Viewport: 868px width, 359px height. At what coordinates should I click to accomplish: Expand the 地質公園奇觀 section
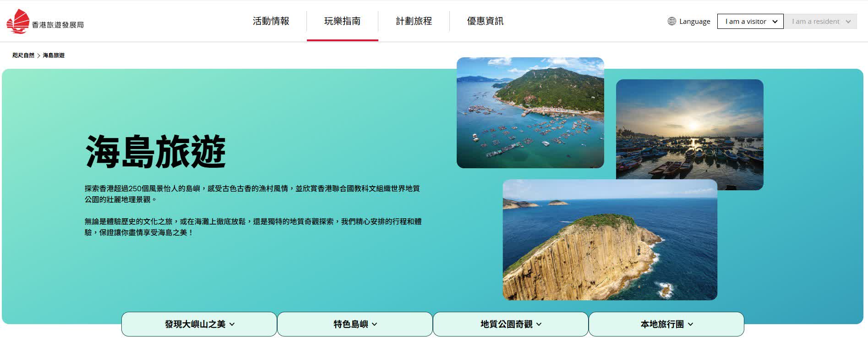point(511,324)
